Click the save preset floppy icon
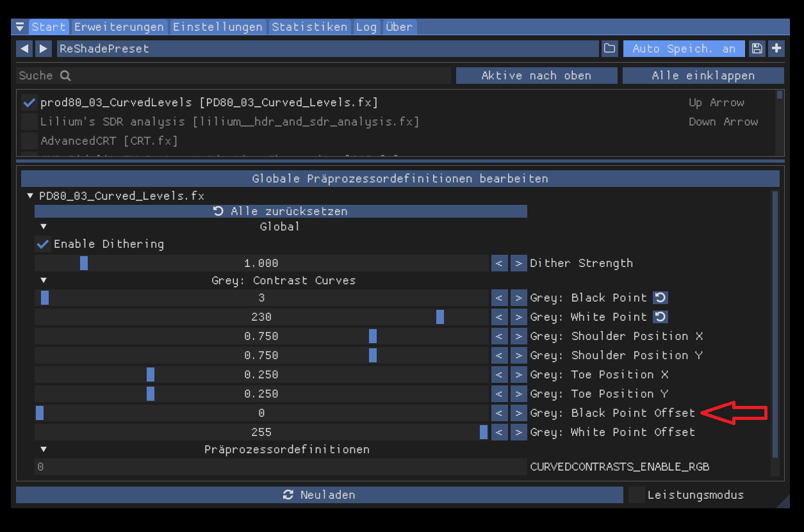The height and width of the screenshot is (532, 804). (x=757, y=49)
